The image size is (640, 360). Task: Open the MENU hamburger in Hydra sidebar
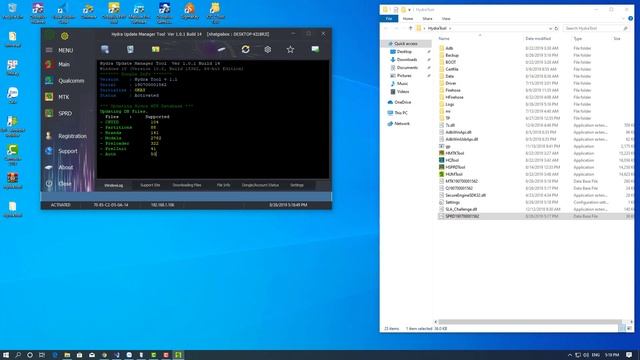59,50
